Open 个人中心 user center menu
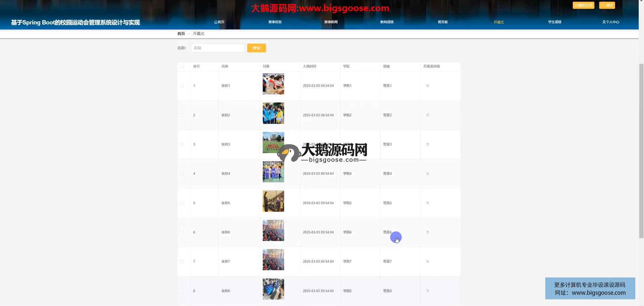 pos(611,22)
